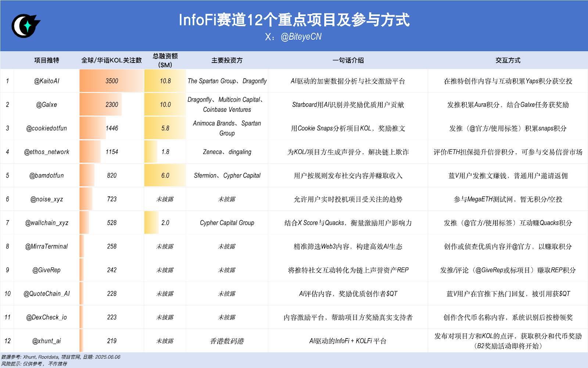Viewport: 588px width, 368px height.
Task: Select the Yaps积分获空投 interaction cell
Action: (x=508, y=81)
